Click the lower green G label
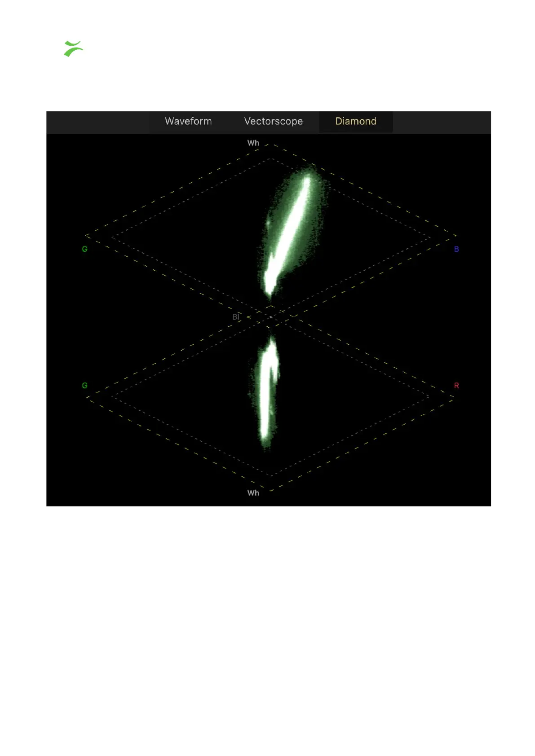535x756 pixels. click(84, 386)
